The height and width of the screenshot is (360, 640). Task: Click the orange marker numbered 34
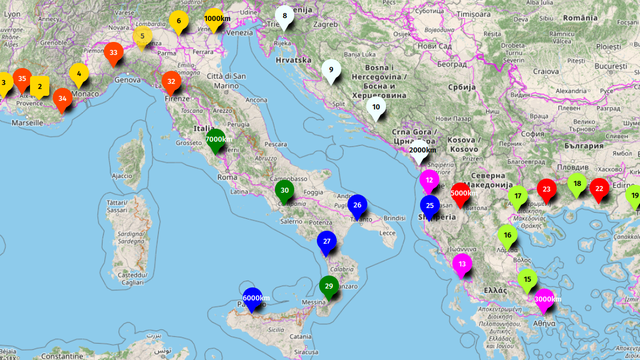[62, 101]
